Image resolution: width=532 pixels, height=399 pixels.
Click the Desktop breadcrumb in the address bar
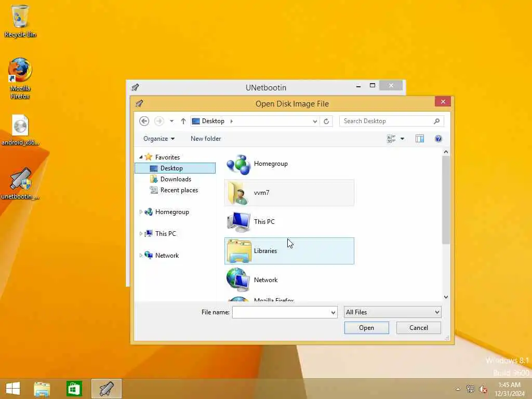213,121
